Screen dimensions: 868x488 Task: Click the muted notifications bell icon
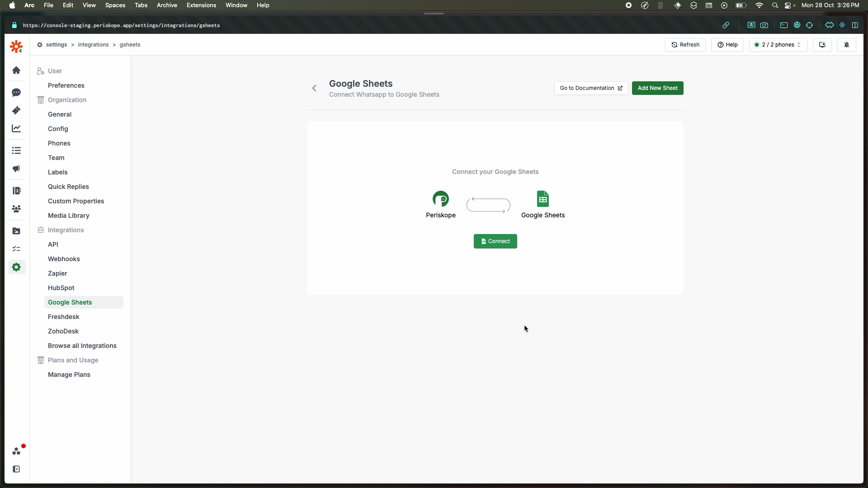click(x=847, y=45)
